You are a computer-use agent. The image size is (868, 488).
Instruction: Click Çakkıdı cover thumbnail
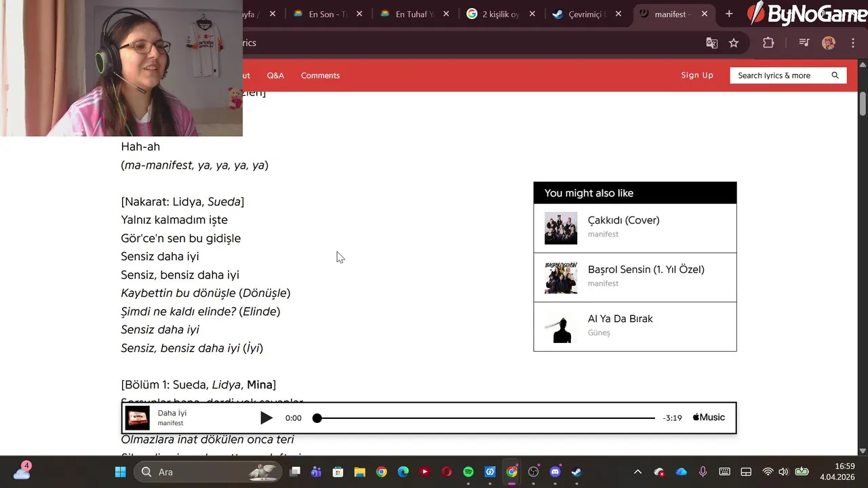561,228
